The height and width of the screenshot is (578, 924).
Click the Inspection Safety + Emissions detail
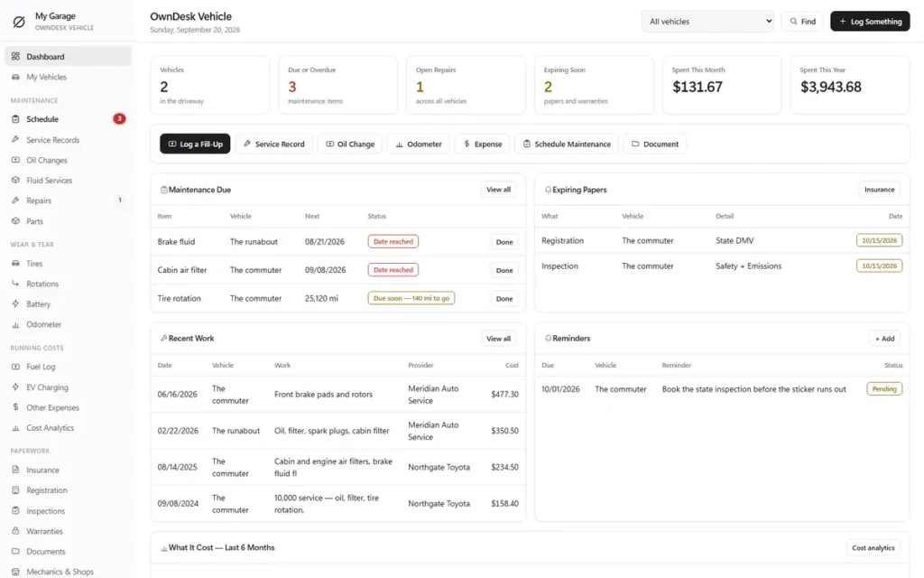tap(748, 266)
